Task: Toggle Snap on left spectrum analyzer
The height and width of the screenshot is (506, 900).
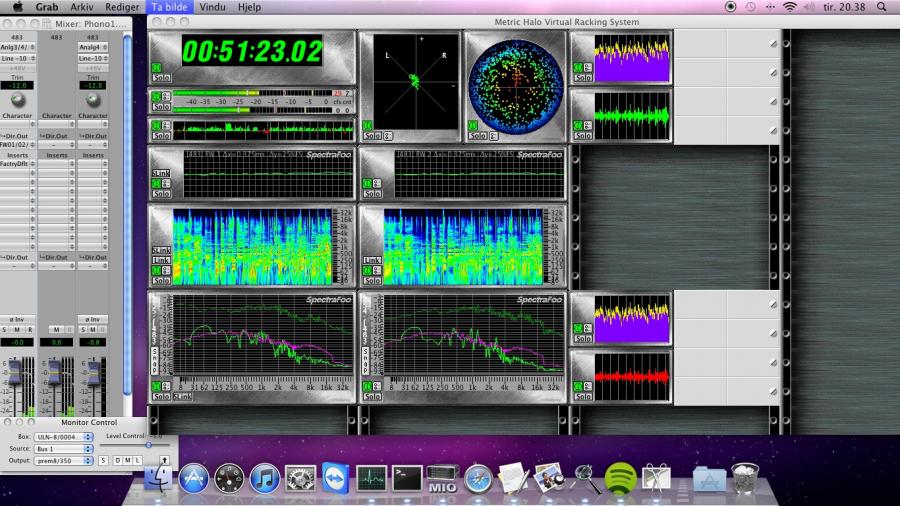Action: (x=154, y=360)
